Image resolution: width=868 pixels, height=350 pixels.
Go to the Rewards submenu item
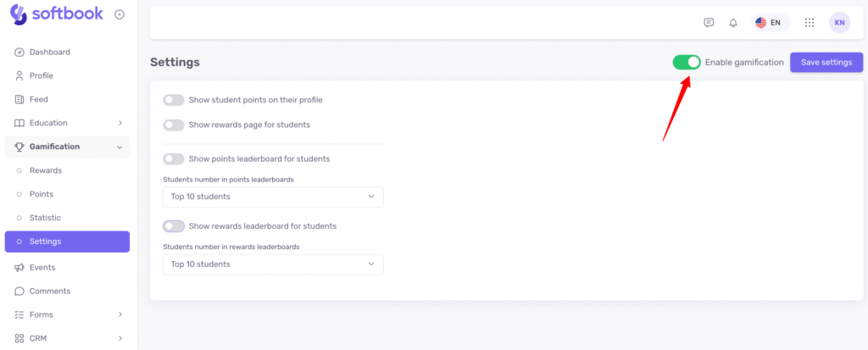pos(46,170)
